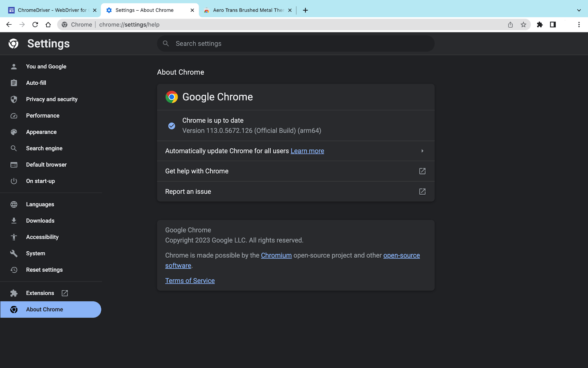
Task: Click the share icon in the address bar
Action: 510,25
